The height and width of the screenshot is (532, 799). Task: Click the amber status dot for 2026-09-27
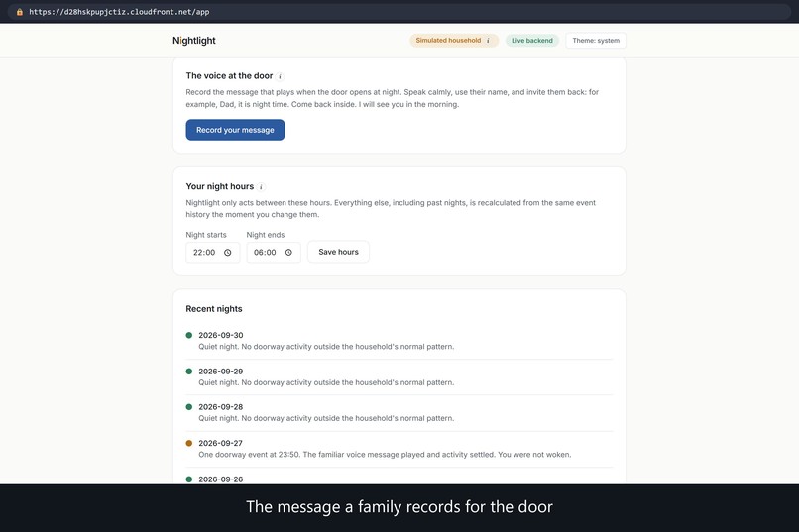pyautogui.click(x=189, y=443)
